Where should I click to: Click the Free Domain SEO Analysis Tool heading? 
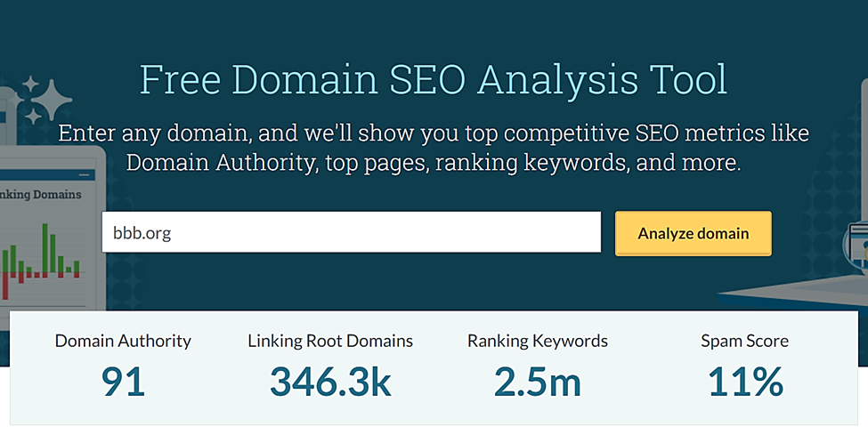pos(434,79)
